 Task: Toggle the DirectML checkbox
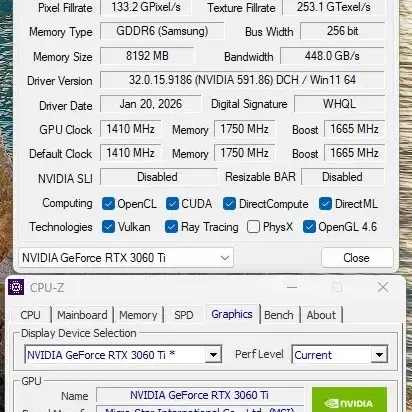coord(325,204)
